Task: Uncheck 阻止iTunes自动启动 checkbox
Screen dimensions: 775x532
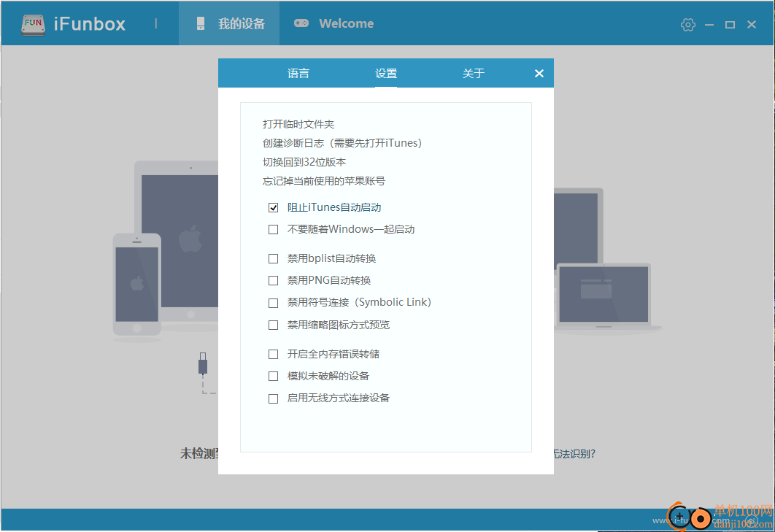Action: [x=274, y=208]
